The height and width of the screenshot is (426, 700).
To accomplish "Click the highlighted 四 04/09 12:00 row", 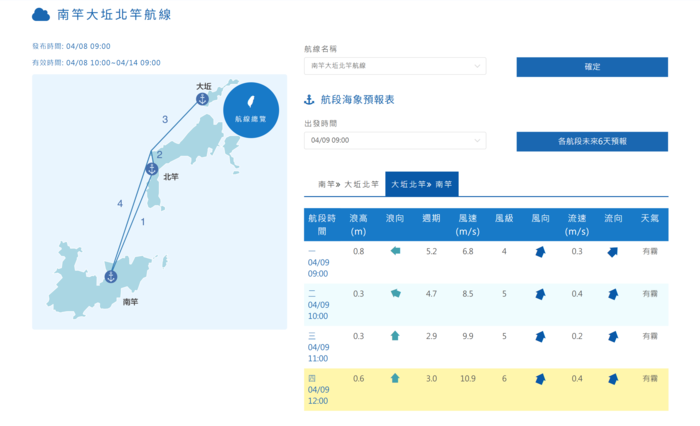I will [x=485, y=390].
